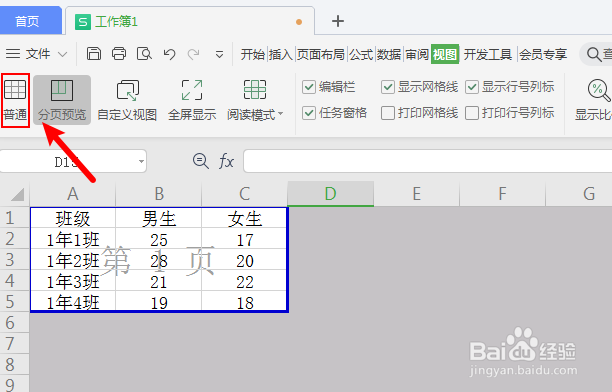
Task: Open the Page Layout (页面布局) tab
Action: click(x=321, y=54)
